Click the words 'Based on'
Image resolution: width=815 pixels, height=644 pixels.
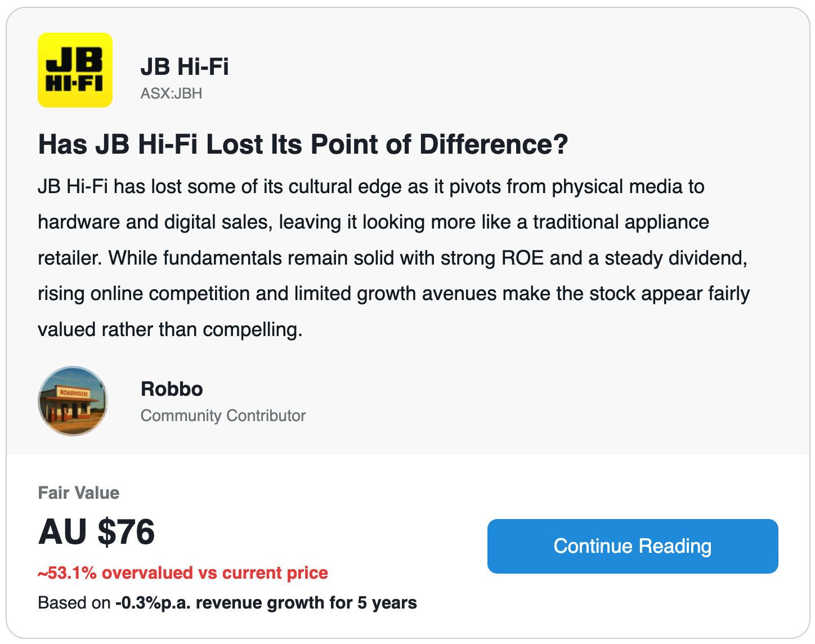click(74, 603)
